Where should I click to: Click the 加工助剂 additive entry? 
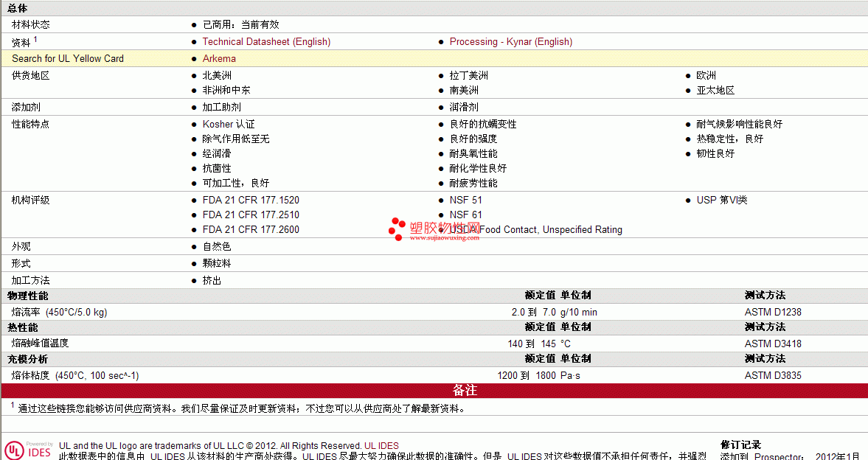coord(221,108)
